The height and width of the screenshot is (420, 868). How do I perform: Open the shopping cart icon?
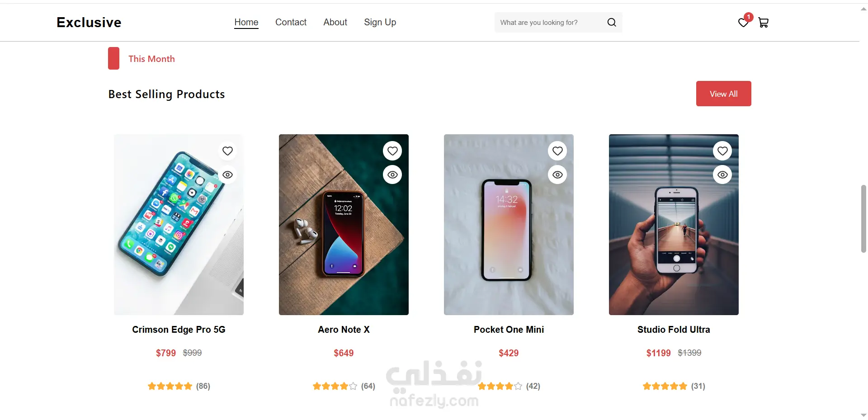click(x=764, y=22)
